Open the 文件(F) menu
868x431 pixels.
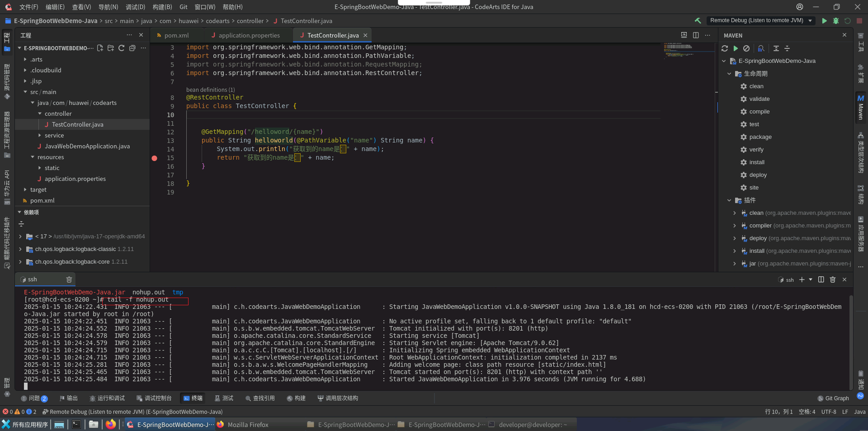point(29,7)
